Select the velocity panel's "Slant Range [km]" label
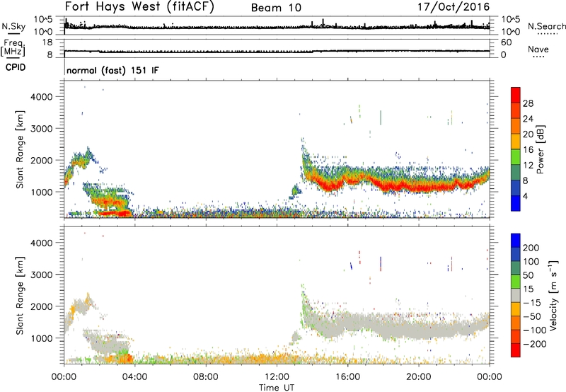Image resolution: width=566 pixels, height=392 pixels. coord(20,296)
